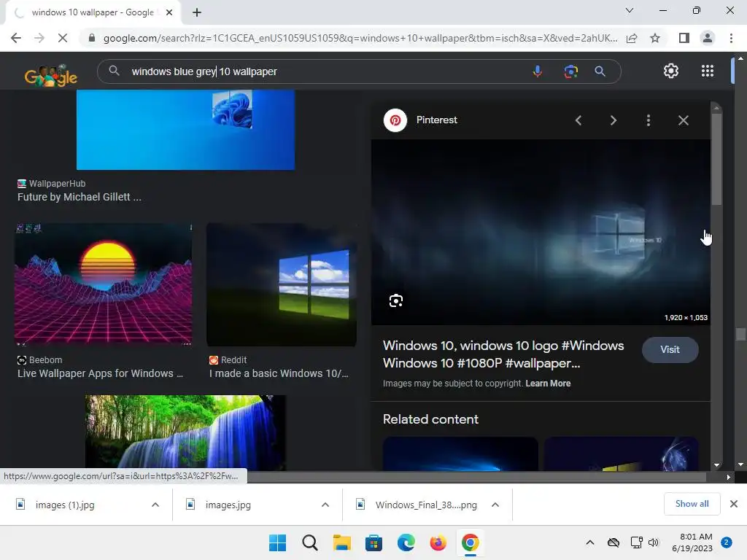Viewport: 747px width, 560px height.
Task: Open Windows Start menu
Action: (277, 542)
